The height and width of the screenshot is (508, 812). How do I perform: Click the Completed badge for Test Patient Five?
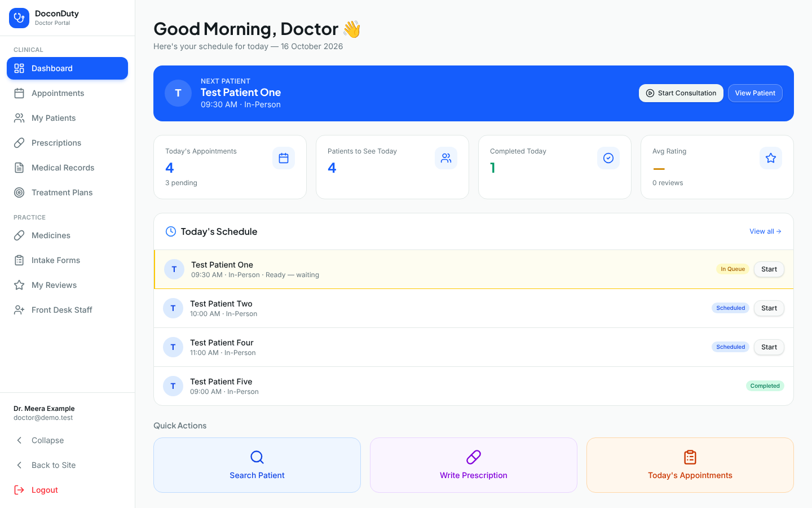tap(765, 386)
